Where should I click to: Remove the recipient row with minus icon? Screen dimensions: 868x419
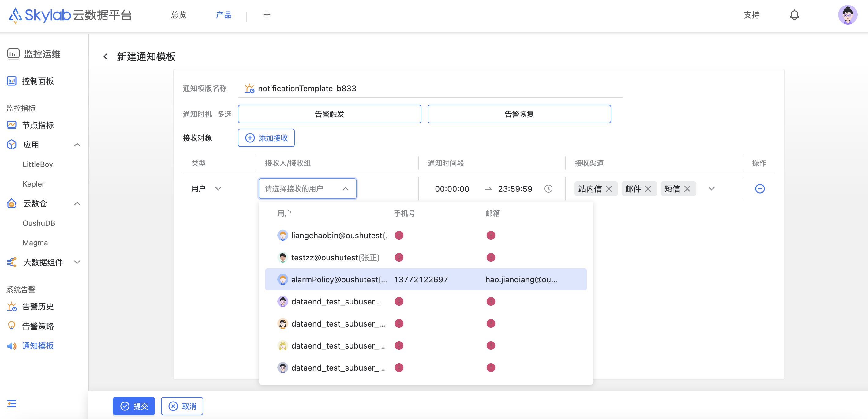tap(760, 188)
